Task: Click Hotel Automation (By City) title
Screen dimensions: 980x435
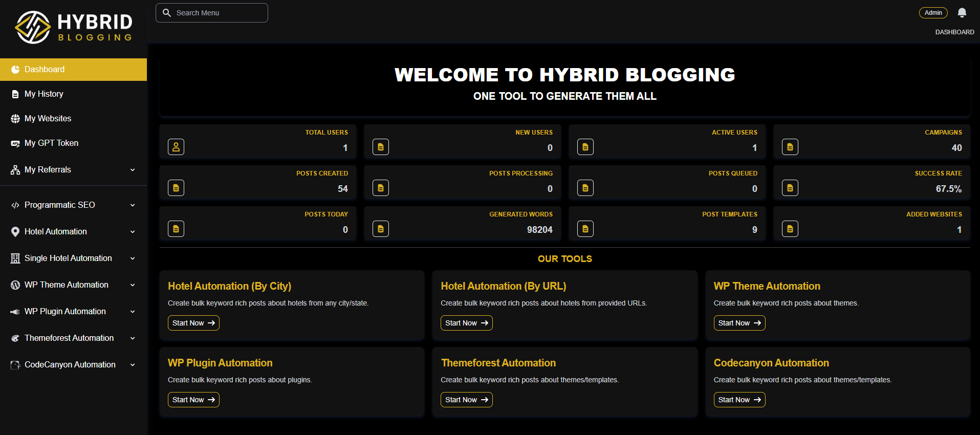Action: coord(229,286)
